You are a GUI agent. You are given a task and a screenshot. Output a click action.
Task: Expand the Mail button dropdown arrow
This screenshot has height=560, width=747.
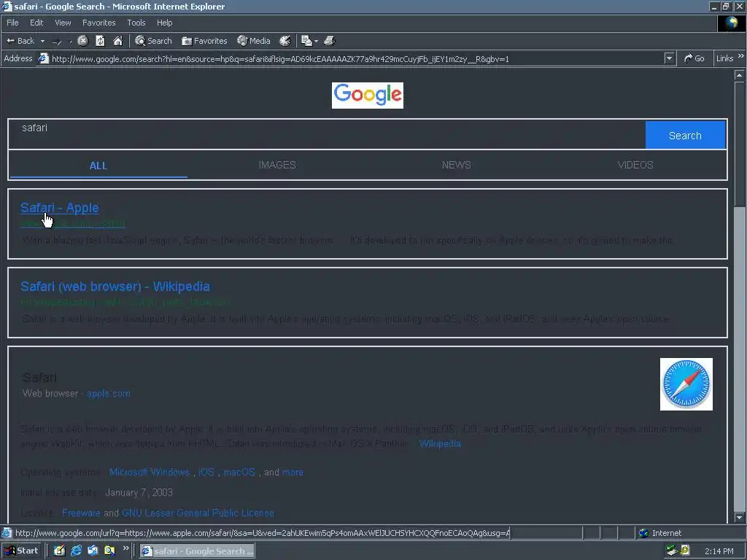pyautogui.click(x=316, y=42)
